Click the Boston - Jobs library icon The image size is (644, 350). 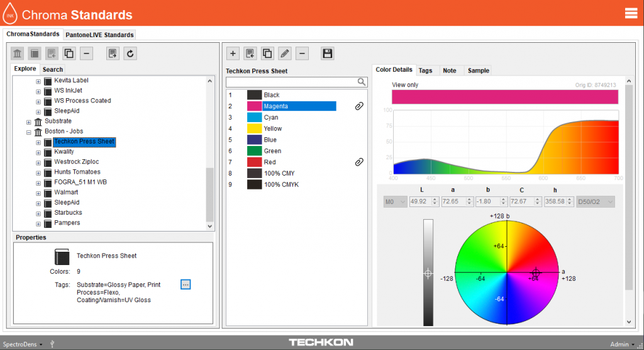click(38, 132)
